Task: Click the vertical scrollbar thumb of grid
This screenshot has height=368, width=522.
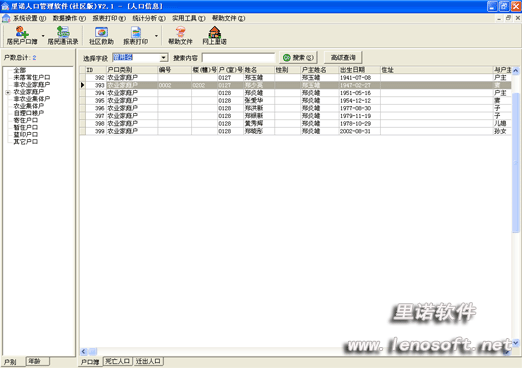Action: [516, 163]
